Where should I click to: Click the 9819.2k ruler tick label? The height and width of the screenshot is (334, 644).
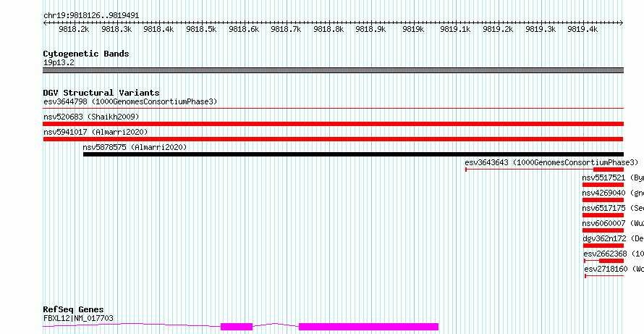[x=499, y=29]
